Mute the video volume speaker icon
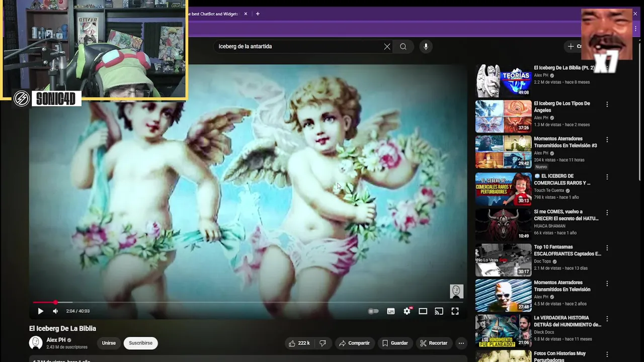The width and height of the screenshot is (644, 362). [x=55, y=311]
